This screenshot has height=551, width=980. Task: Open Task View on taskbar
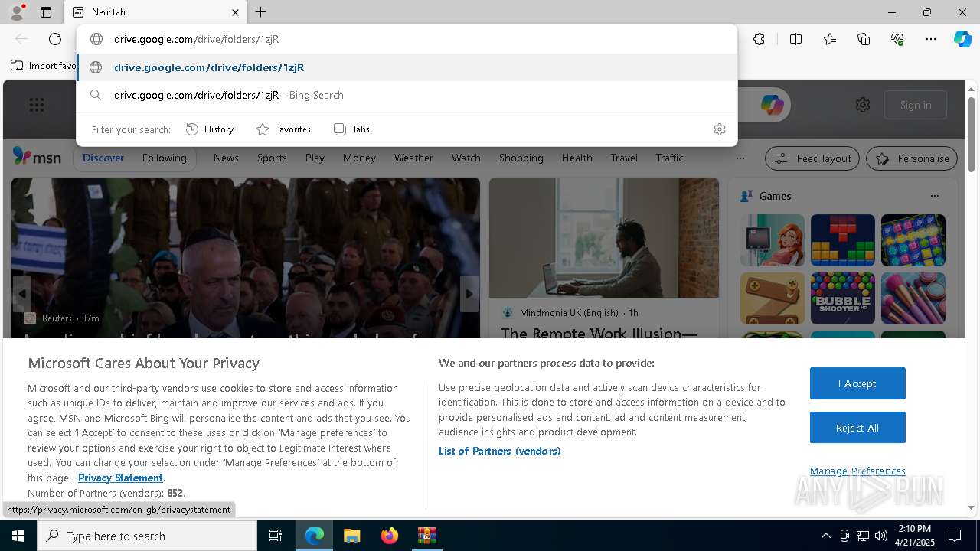[x=276, y=536]
